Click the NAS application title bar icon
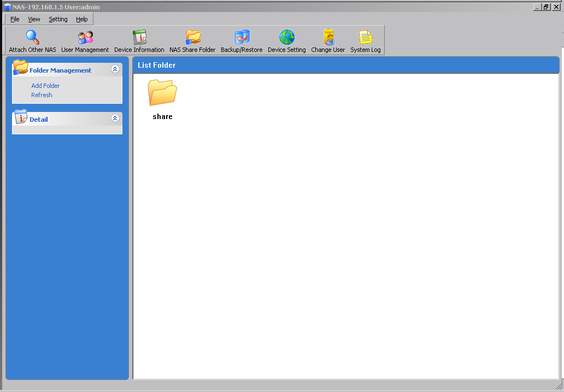This screenshot has height=392, width=564. [x=7, y=7]
